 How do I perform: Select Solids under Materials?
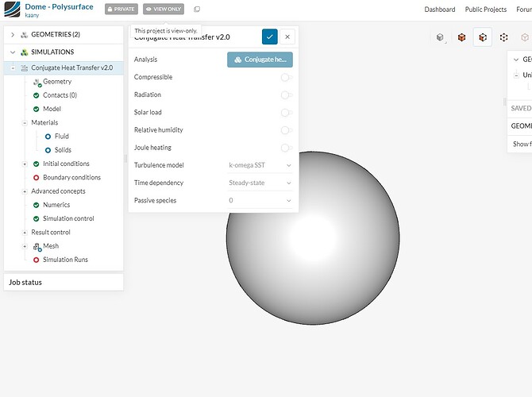coord(63,150)
